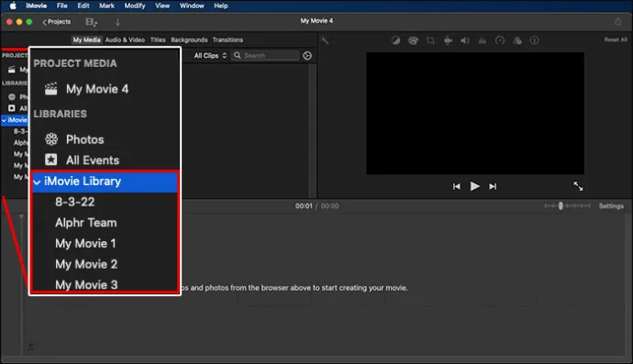Viewport: 633px width, 364px height.
Task: Skip to previous clip in viewer
Action: [x=457, y=186]
